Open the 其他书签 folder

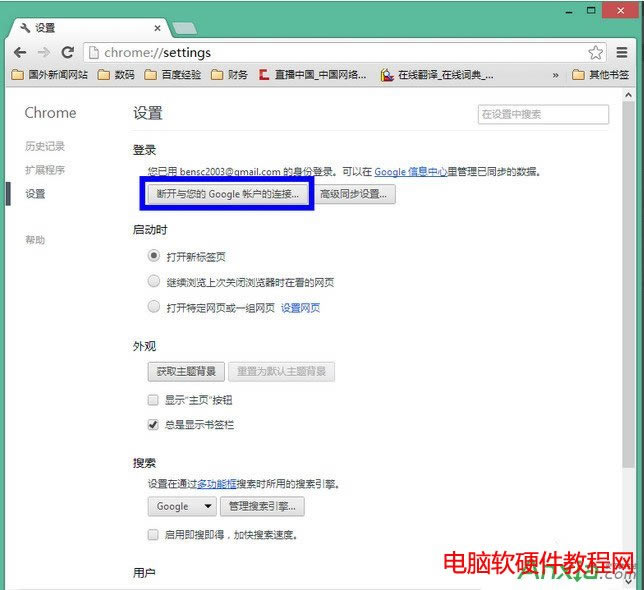coord(600,75)
